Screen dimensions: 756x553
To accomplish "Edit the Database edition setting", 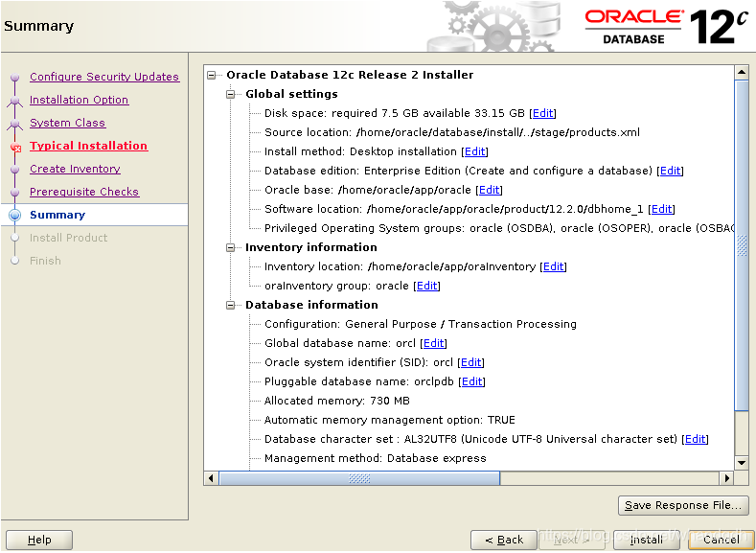I will tap(670, 171).
